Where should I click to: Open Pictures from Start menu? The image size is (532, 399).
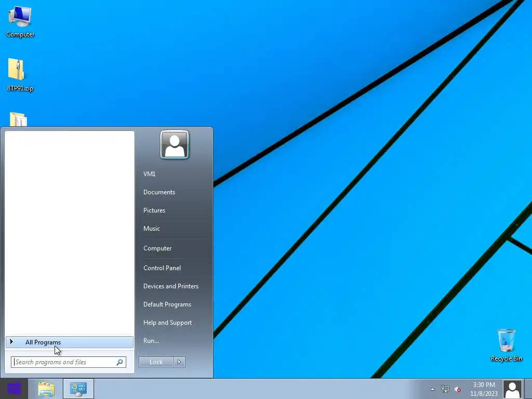(x=154, y=210)
